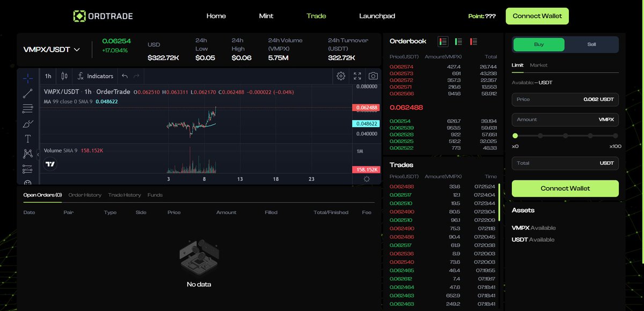Open the candlestick chart style selector
Image resolution: width=644 pixels, height=311 pixels.
(x=64, y=76)
